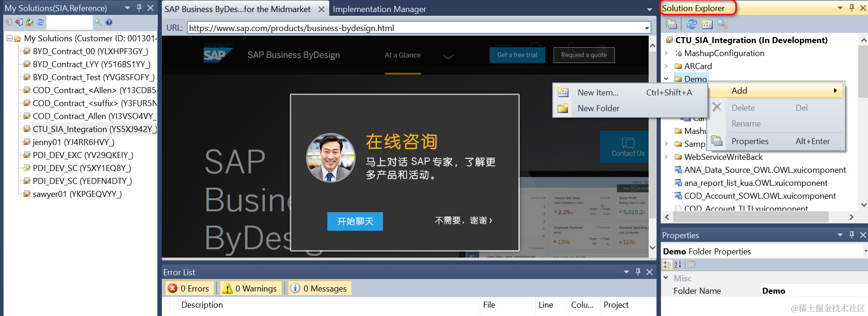Click the Folder Name value Demo
This screenshot has height=316, width=868.
pos(814,291)
